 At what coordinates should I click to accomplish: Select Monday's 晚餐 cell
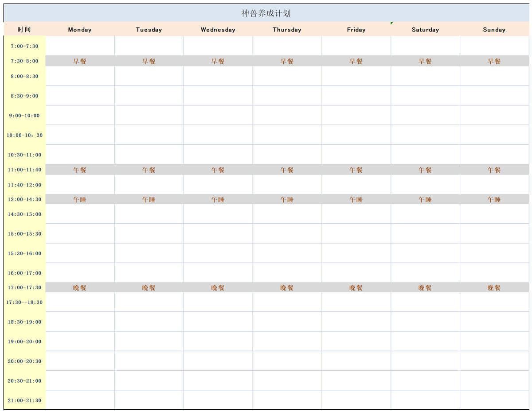tap(80, 287)
